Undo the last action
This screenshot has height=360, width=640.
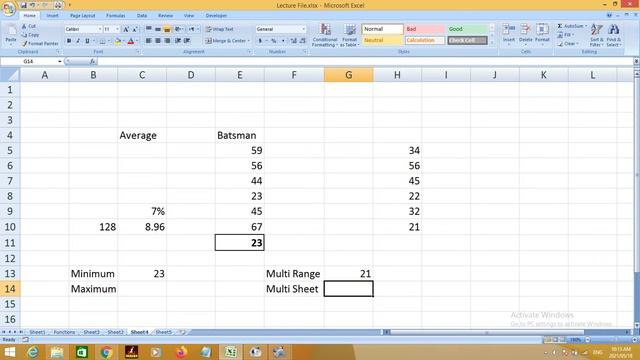(32, 5)
